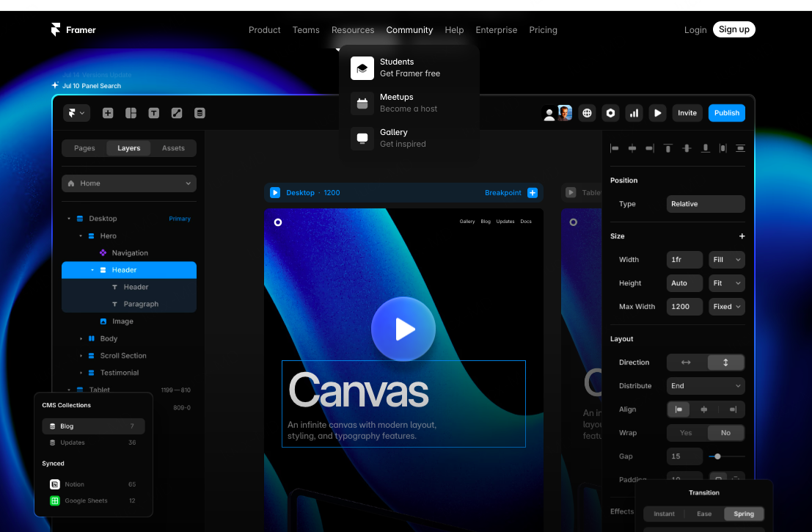
Task: Open the Distribute End dropdown
Action: tap(706, 386)
